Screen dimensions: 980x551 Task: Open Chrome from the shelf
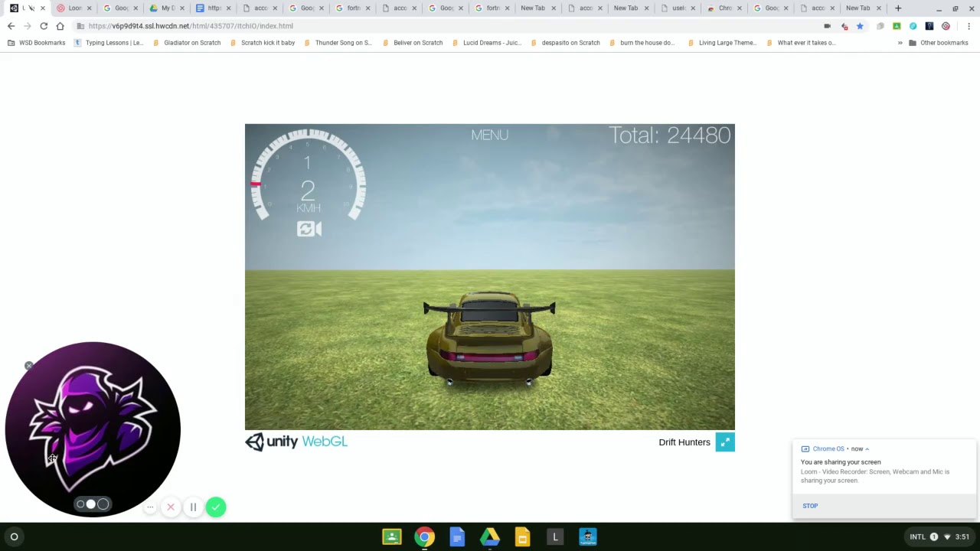(x=424, y=537)
